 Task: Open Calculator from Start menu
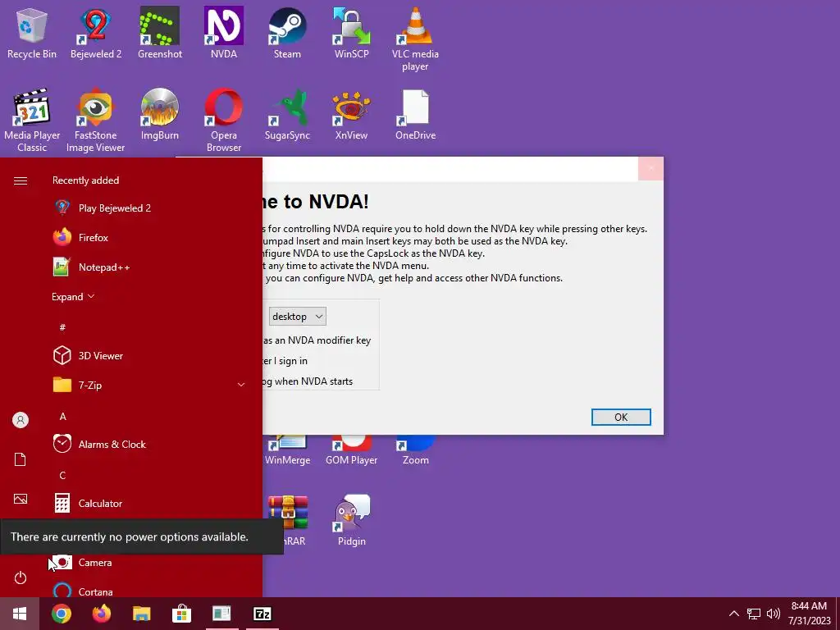coord(149,504)
